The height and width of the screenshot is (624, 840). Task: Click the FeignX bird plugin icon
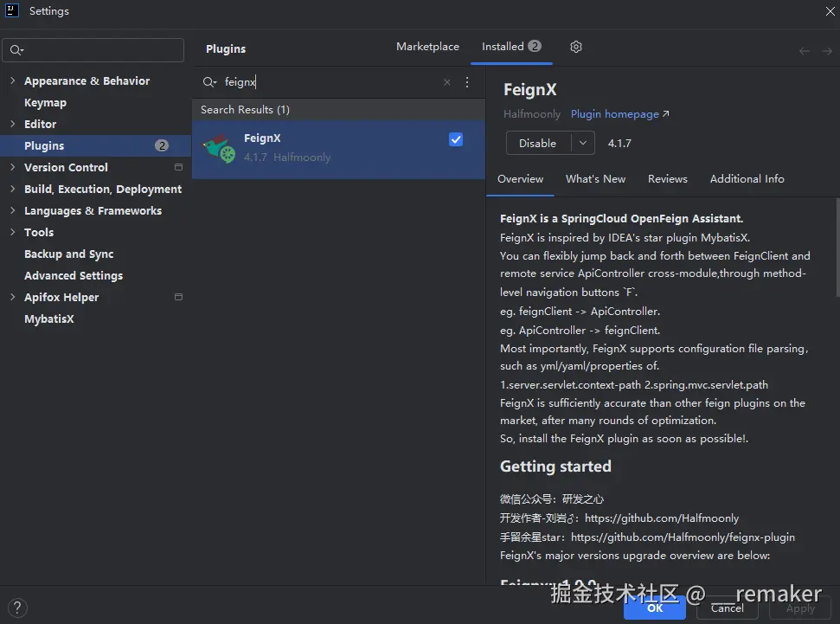pos(219,149)
